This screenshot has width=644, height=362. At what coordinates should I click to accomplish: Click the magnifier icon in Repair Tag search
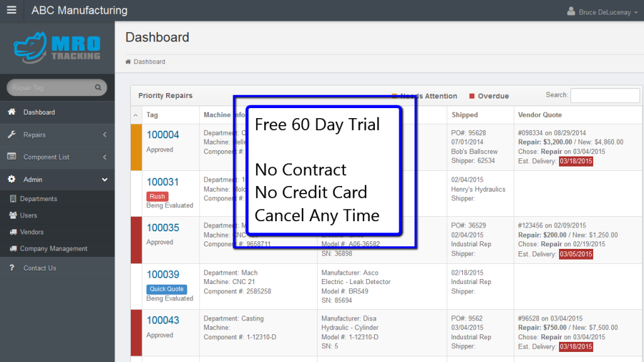click(x=99, y=87)
